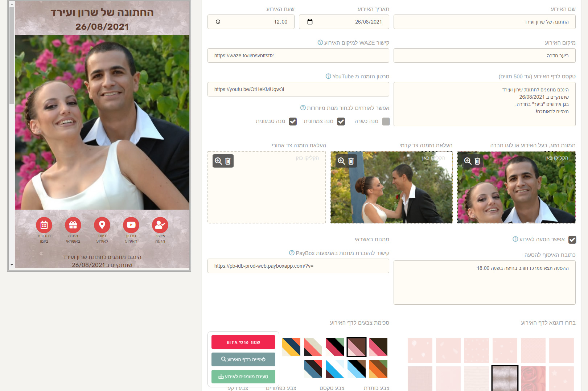Select the light blue and black color scheme
The height and width of the screenshot is (391, 588).
357,369
